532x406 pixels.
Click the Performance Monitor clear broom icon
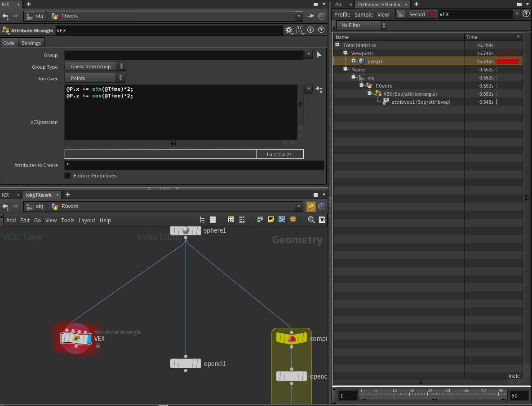pyautogui.click(x=401, y=14)
